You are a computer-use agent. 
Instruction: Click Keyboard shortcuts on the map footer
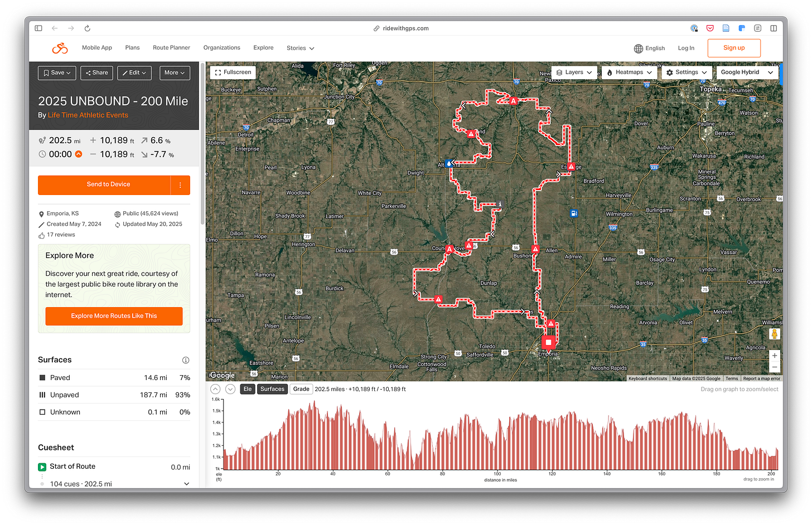point(647,378)
